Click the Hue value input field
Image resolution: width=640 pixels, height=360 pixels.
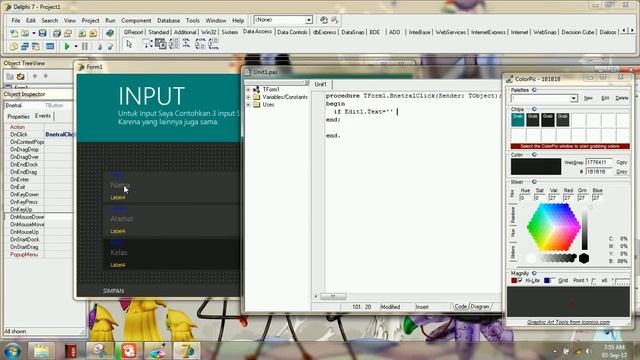click(x=525, y=198)
